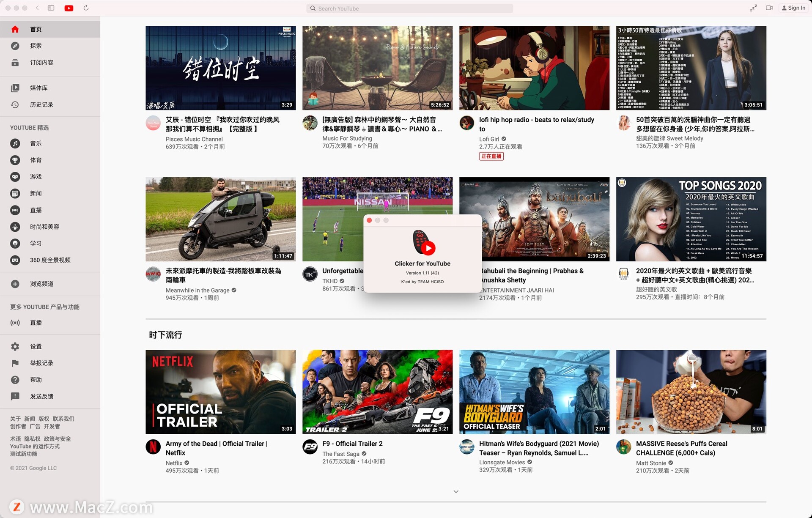This screenshot has width=812, height=518.
Task: Open the Meanwhile in the Garage channel link
Action: tap(198, 290)
